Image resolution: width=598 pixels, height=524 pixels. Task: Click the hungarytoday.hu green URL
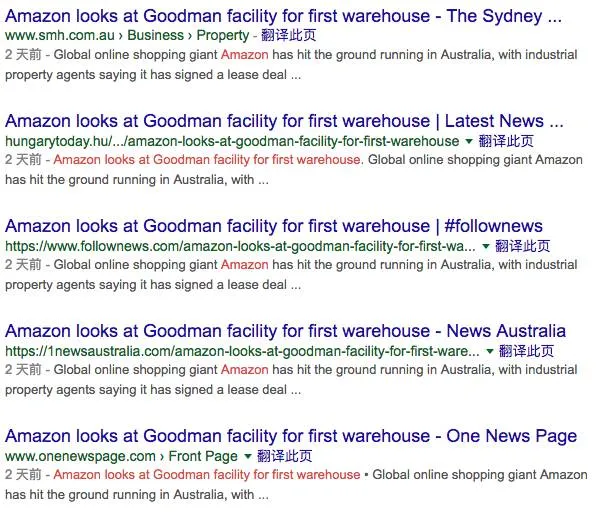click(232, 141)
